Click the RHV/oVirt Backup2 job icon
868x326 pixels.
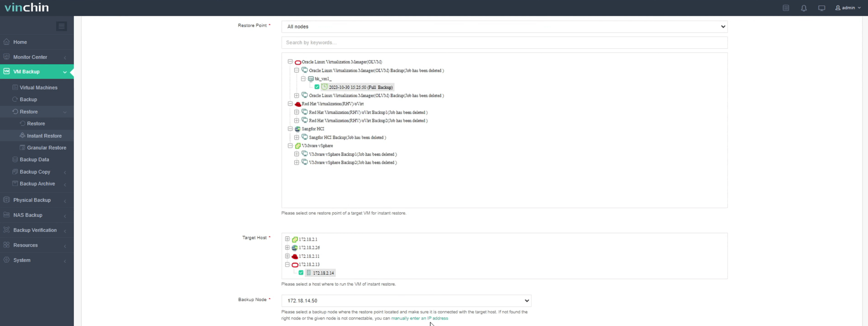click(x=305, y=120)
